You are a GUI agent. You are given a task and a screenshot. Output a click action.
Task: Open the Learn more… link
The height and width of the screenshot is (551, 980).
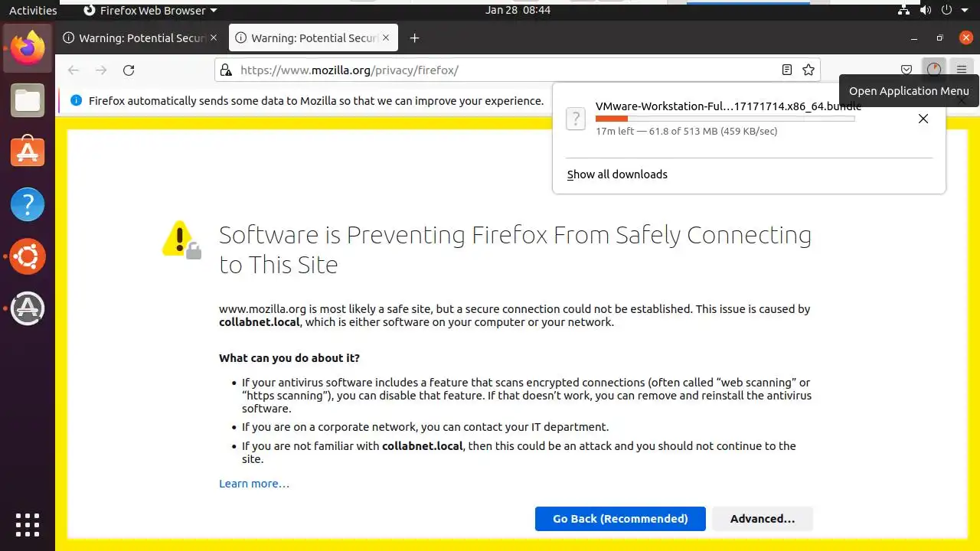tap(254, 484)
